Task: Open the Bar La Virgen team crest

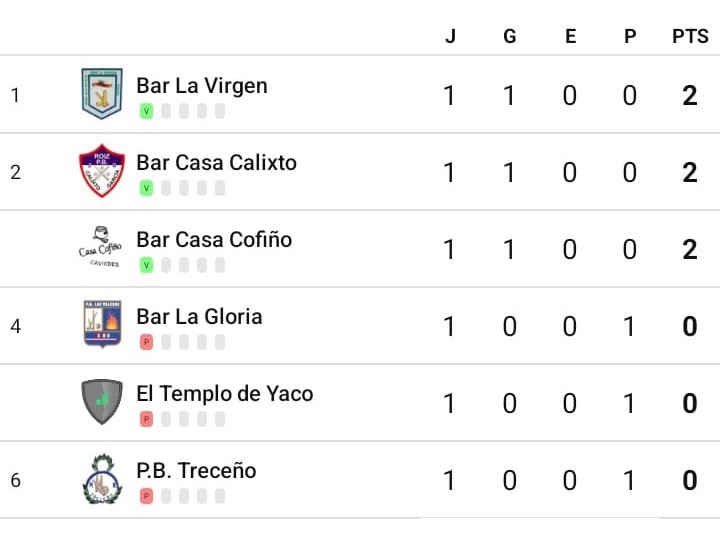Action: 102,94
